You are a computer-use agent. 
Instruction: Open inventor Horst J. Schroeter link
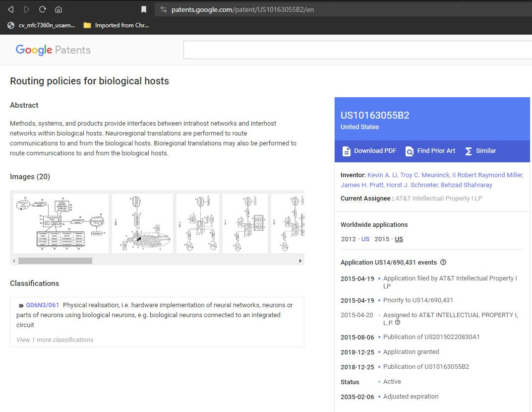coord(412,185)
